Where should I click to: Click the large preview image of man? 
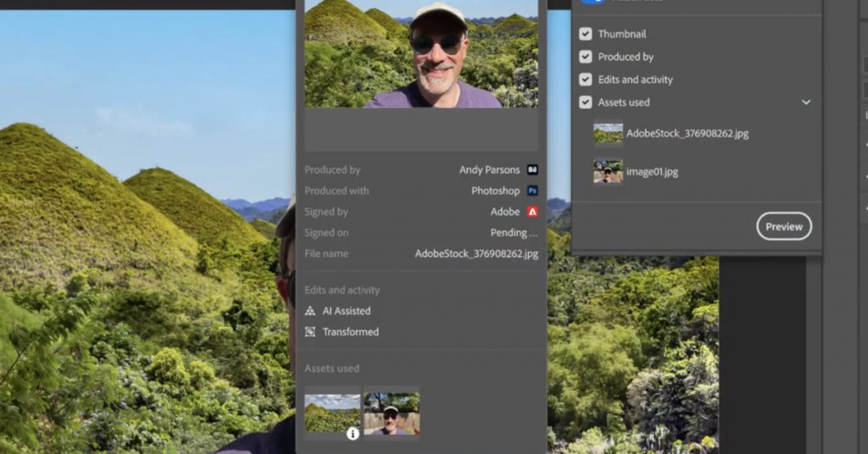421,53
